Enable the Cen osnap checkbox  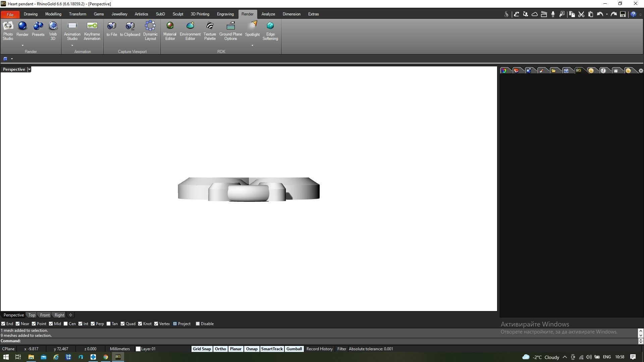tap(66, 324)
